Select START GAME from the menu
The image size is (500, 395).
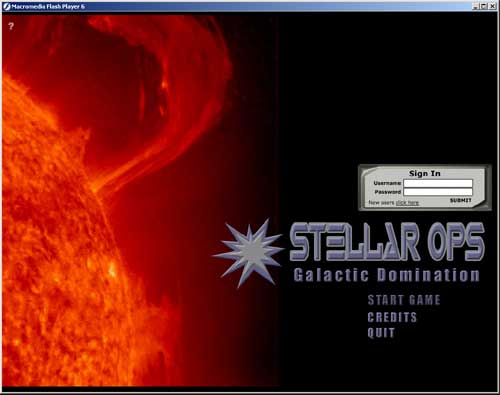click(x=404, y=300)
